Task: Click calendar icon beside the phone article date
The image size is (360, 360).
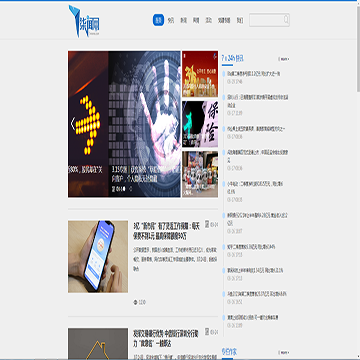Action: click(207, 224)
